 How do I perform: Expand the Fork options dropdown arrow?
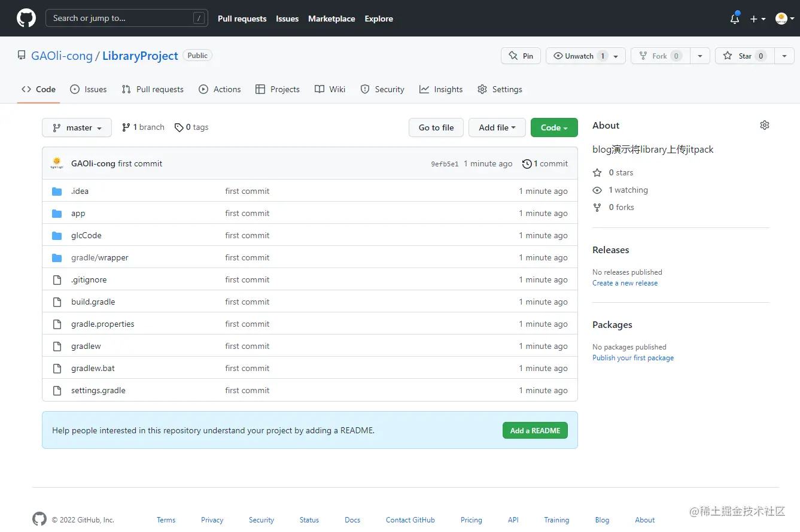pos(700,56)
